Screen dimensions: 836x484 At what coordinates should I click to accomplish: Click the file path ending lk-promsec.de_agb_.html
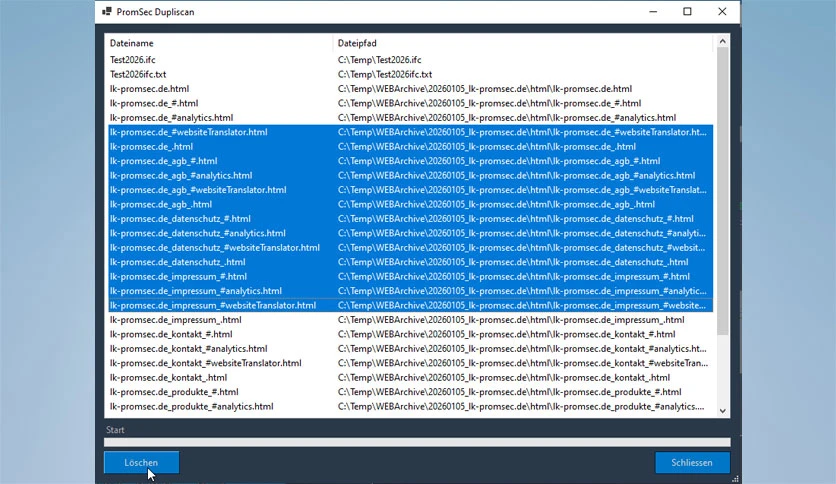pos(496,204)
